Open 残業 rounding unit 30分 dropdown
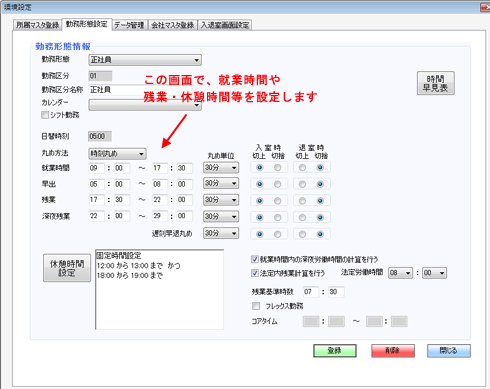Viewport: 490px width, 389px height. (x=221, y=200)
